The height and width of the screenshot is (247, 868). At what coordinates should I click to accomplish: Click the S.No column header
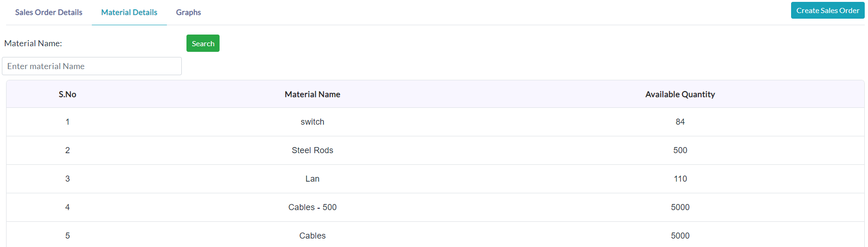point(68,94)
